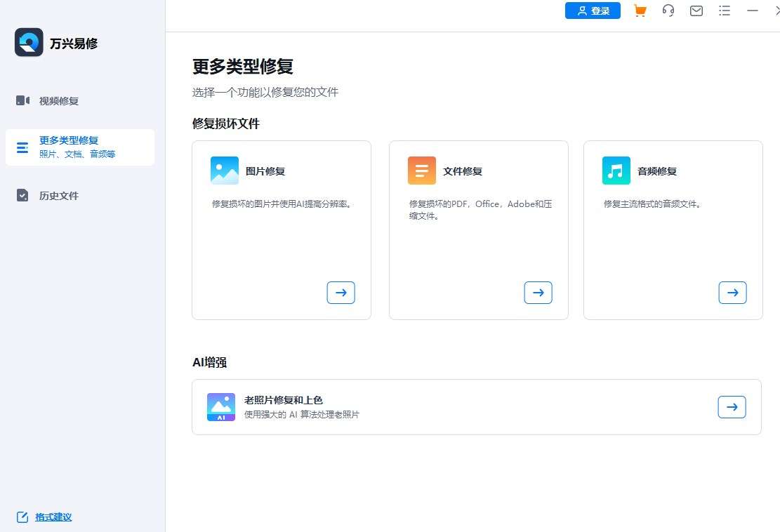Click the blue 登录 button
Viewport: 780px width, 532px height.
point(593,11)
